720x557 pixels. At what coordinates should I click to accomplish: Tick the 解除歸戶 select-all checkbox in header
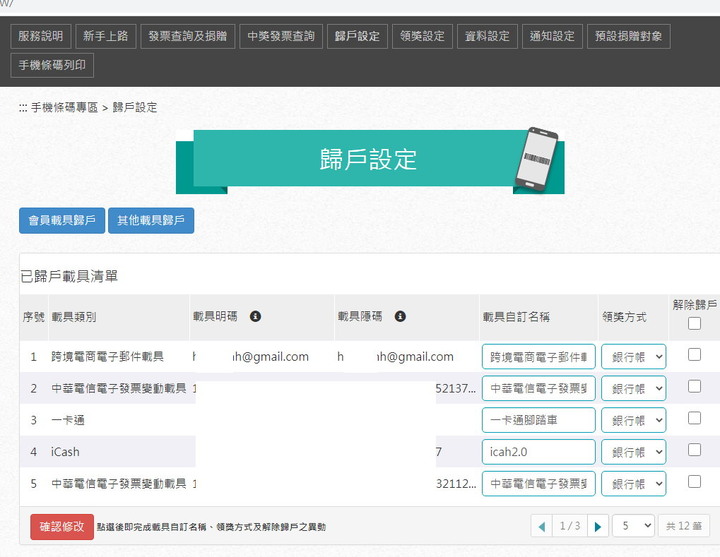(694, 324)
